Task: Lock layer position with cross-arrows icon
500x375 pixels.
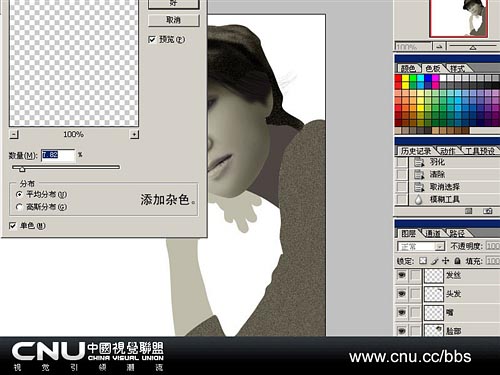Action: point(446,261)
